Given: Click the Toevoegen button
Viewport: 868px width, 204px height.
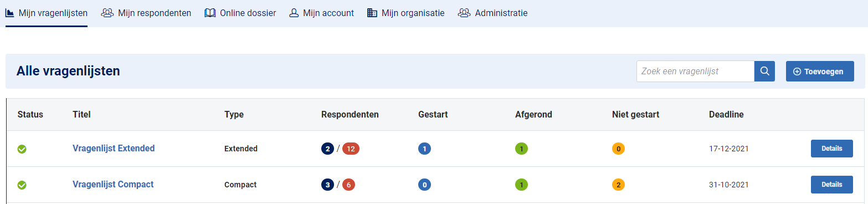Looking at the screenshot, I should tap(820, 72).
